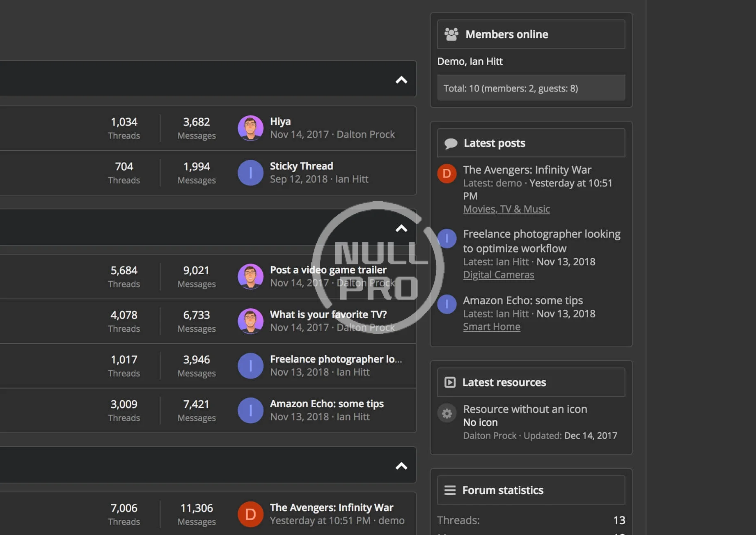Click the orange D avatar beside Avengers thread row
The image size is (756, 535).
250,514
